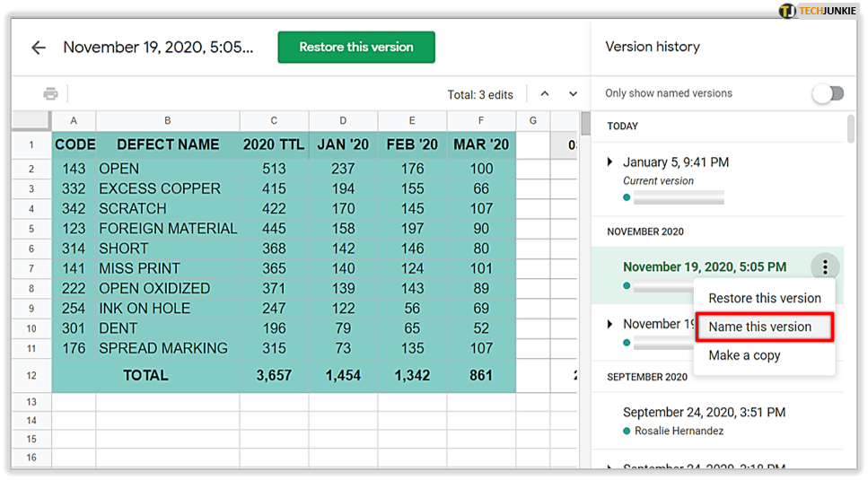Select row 12 header of TOTAL row
The image size is (868, 480).
click(x=31, y=375)
